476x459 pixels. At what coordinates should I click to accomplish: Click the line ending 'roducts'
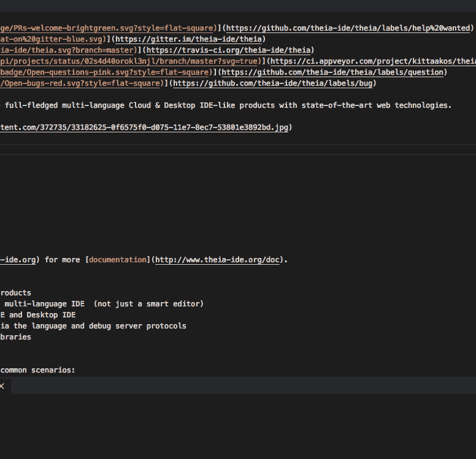pyautogui.click(x=15, y=293)
